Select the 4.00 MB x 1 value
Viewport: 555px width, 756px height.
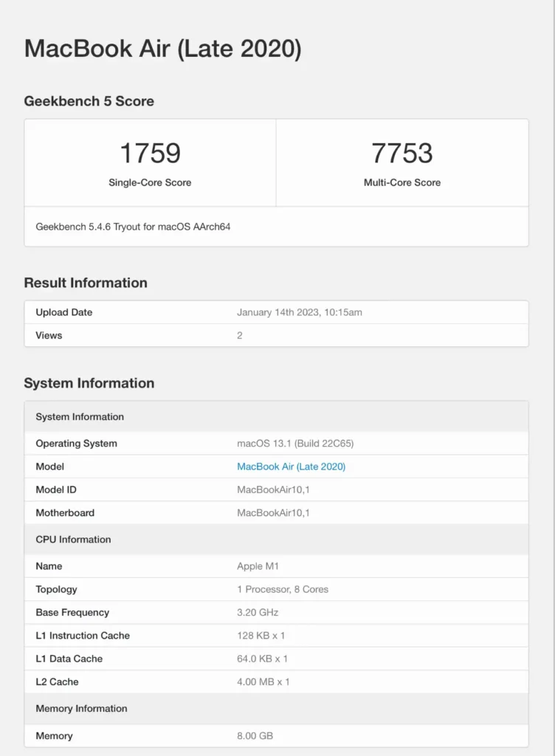tap(263, 682)
